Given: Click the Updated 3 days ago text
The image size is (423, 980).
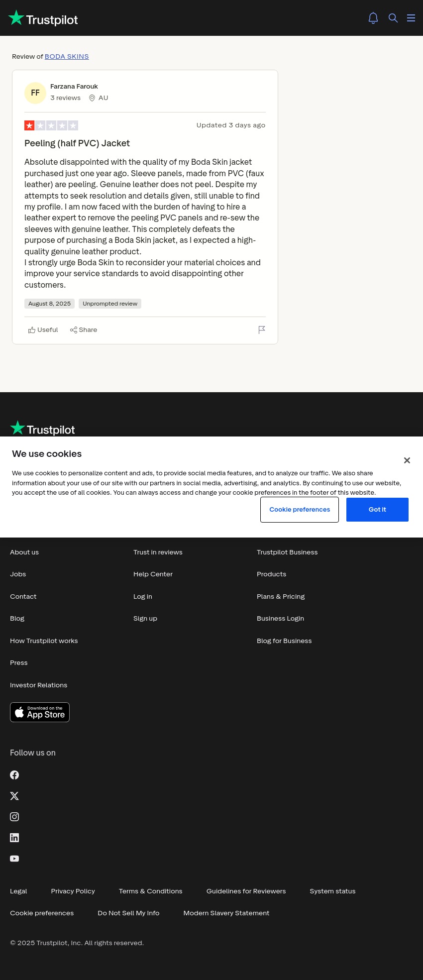Looking at the screenshot, I should point(231,125).
